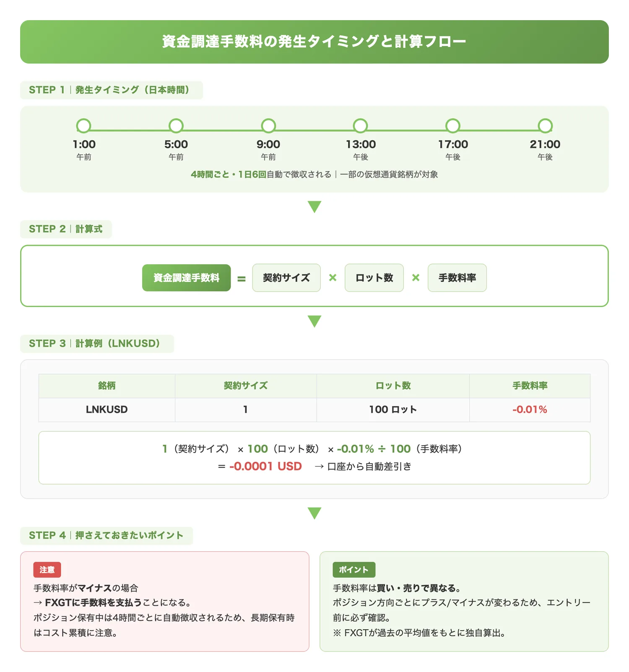Click the 100 ロット table cell
The image size is (629, 672).
[393, 410]
